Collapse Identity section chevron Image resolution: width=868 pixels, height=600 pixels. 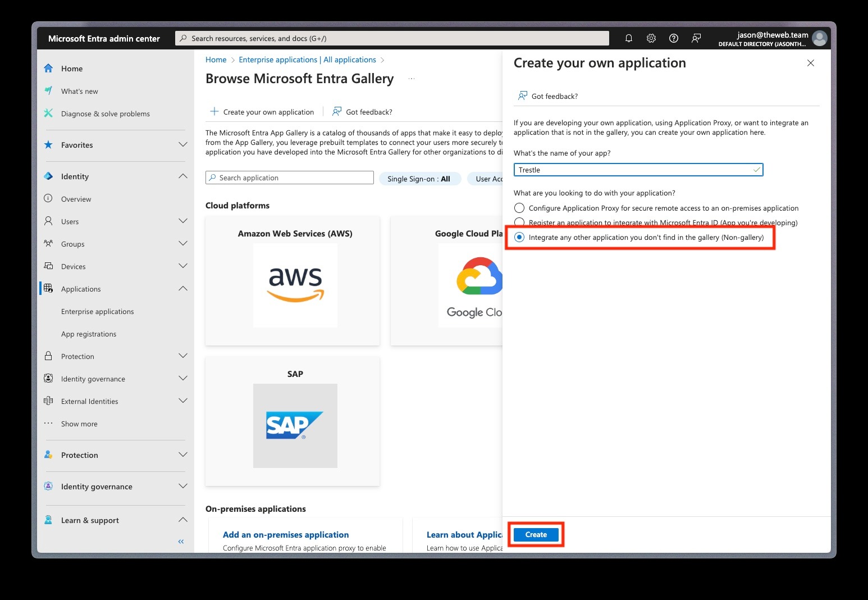click(x=183, y=176)
